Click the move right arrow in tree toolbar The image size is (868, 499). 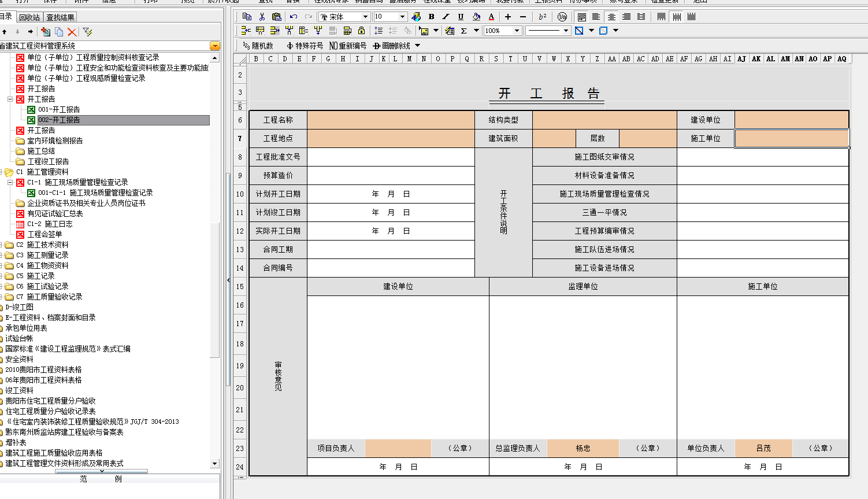(x=31, y=32)
